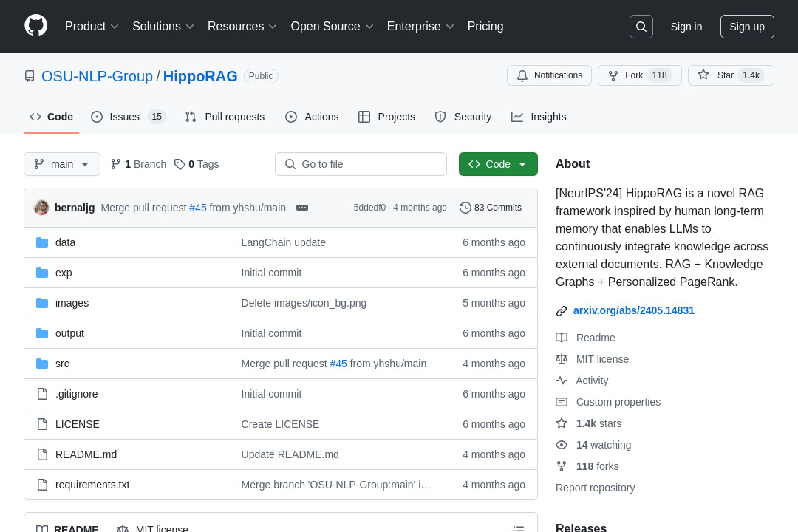Open the requirements.txt file
This screenshot has width=798, height=532.
pyautogui.click(x=92, y=485)
